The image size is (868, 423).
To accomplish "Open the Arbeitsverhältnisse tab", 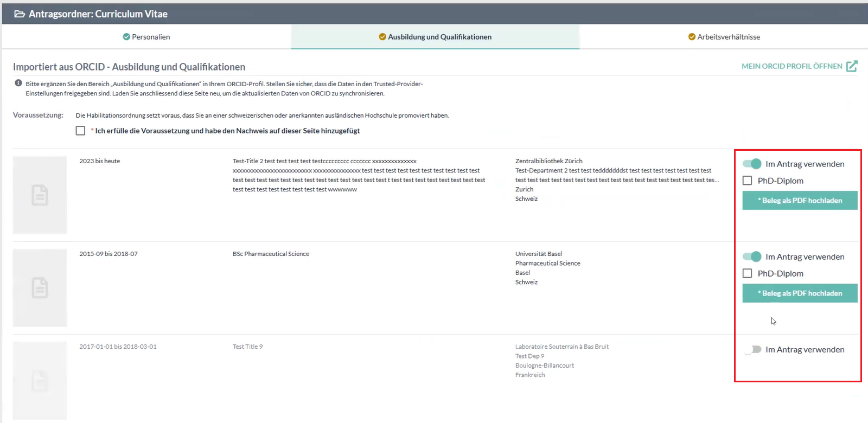I will 724,37.
